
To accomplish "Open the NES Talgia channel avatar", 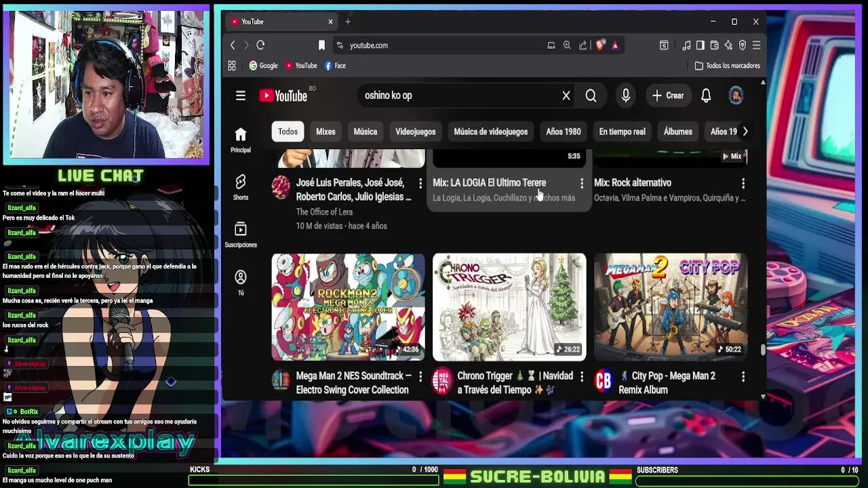I will click(x=442, y=381).
